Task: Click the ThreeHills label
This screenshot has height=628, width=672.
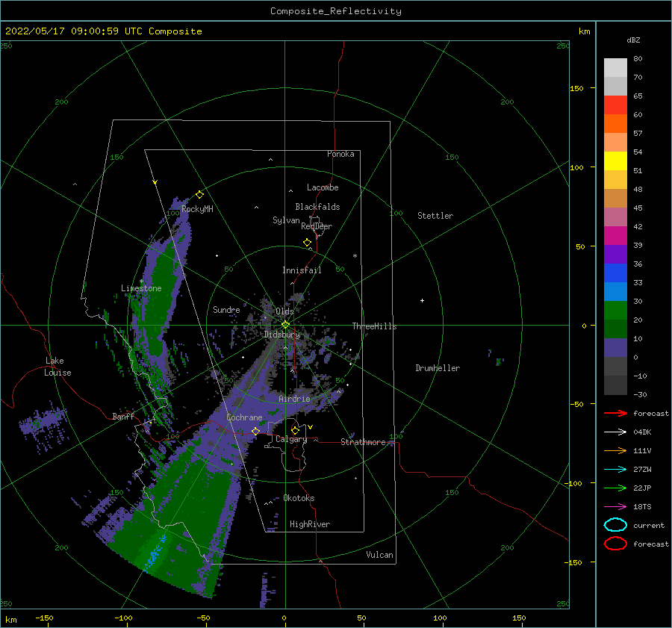Action: coord(375,326)
